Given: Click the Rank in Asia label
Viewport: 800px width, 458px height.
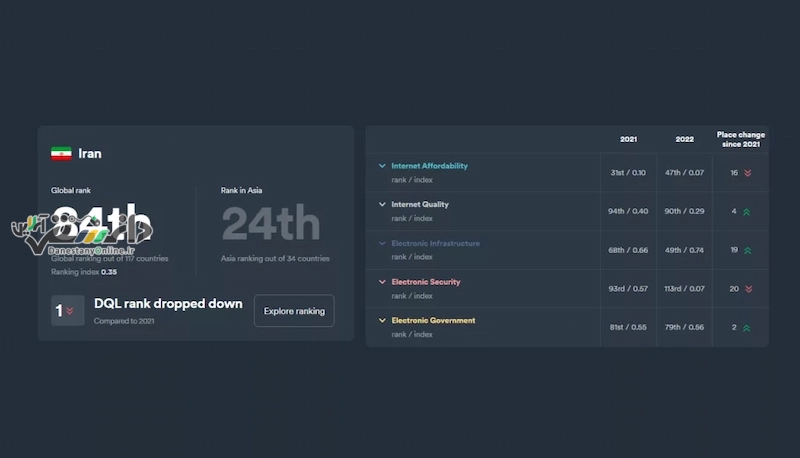Looking at the screenshot, I should (x=241, y=190).
